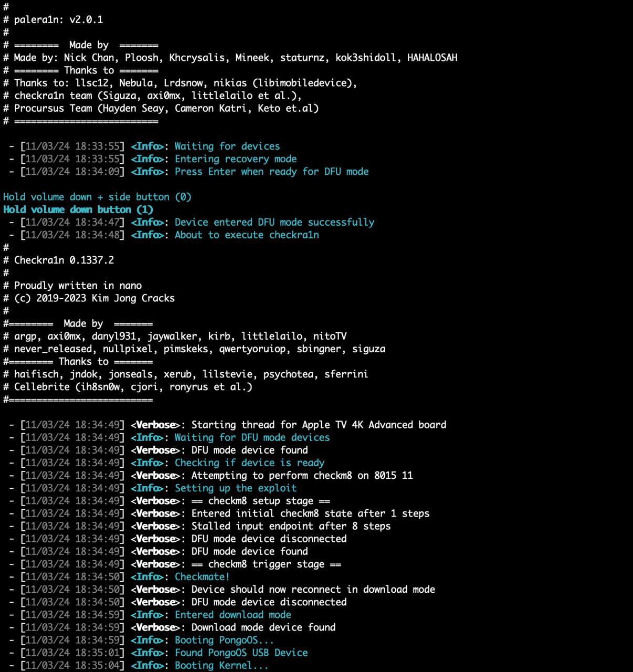
Task: Click the name HAHALOSAH in the credits
Action: (x=432, y=58)
